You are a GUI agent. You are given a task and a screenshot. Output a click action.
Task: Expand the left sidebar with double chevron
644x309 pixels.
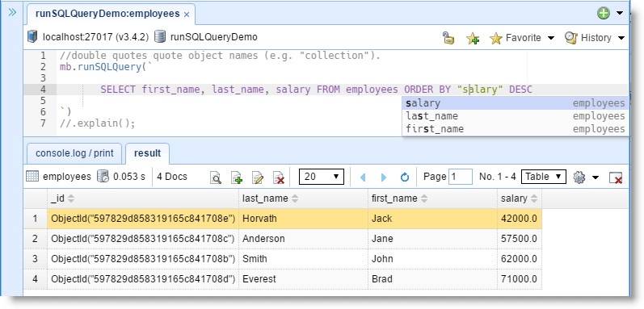pos(12,12)
